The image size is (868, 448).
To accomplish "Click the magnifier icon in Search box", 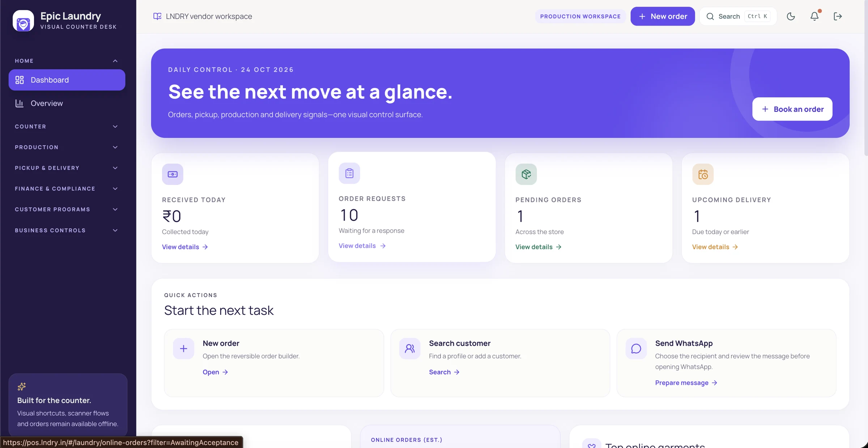I will point(710,16).
